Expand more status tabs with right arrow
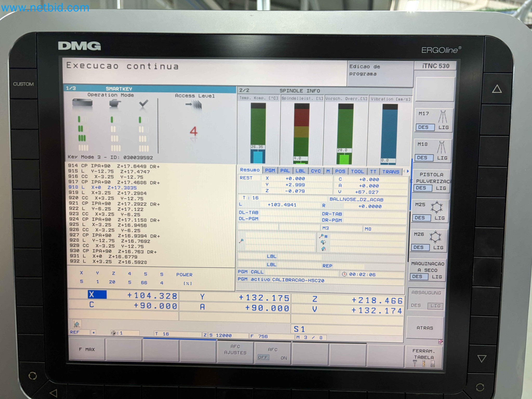The height and width of the screenshot is (399, 532). 408,171
